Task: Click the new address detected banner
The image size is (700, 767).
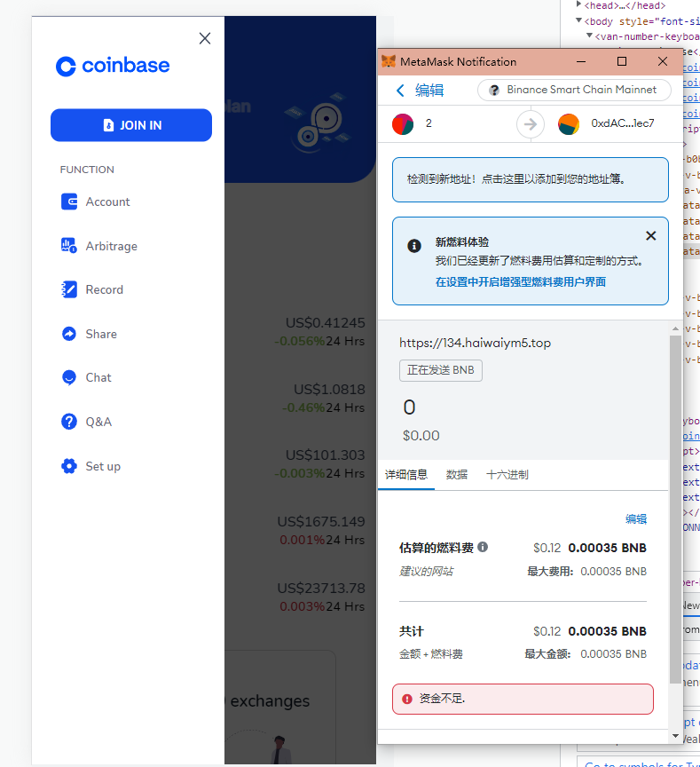Action: (x=530, y=179)
